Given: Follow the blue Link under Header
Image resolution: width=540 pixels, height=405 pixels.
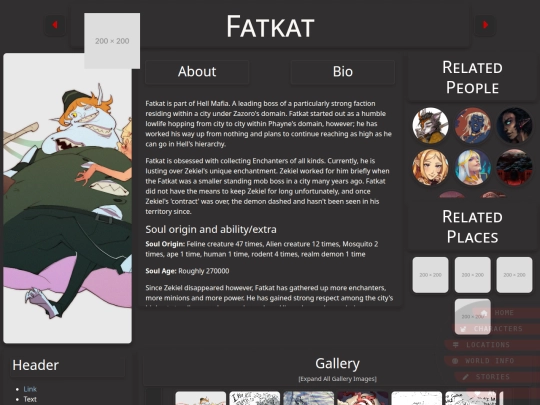Looking at the screenshot, I should tap(30, 389).
